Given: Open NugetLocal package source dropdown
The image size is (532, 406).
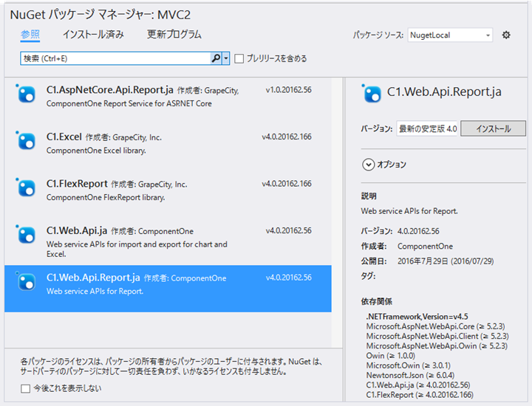Looking at the screenshot, I should click(450, 35).
